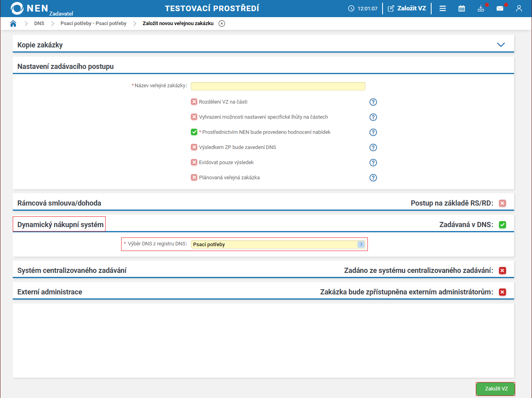Viewport: 532px width, 398px height.
Task: Toggle Prostřednictvím NEN hodnocení nabídek checkbox
Action: 194,132
